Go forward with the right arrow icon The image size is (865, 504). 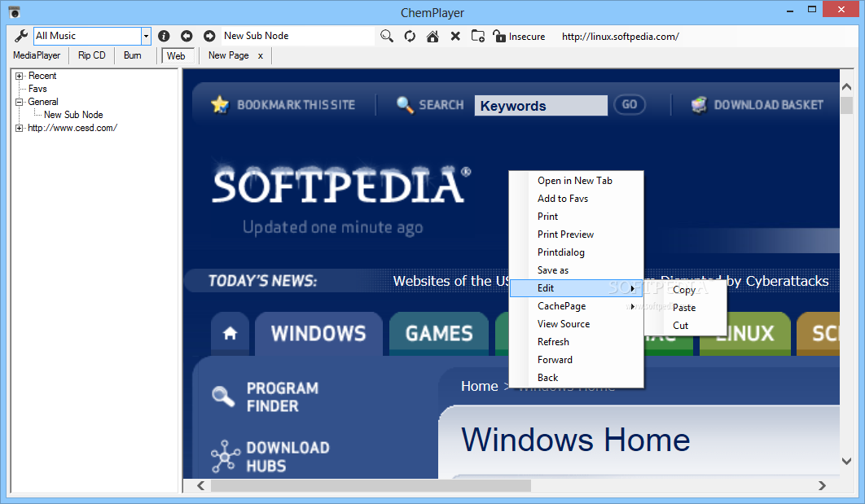[x=209, y=36]
